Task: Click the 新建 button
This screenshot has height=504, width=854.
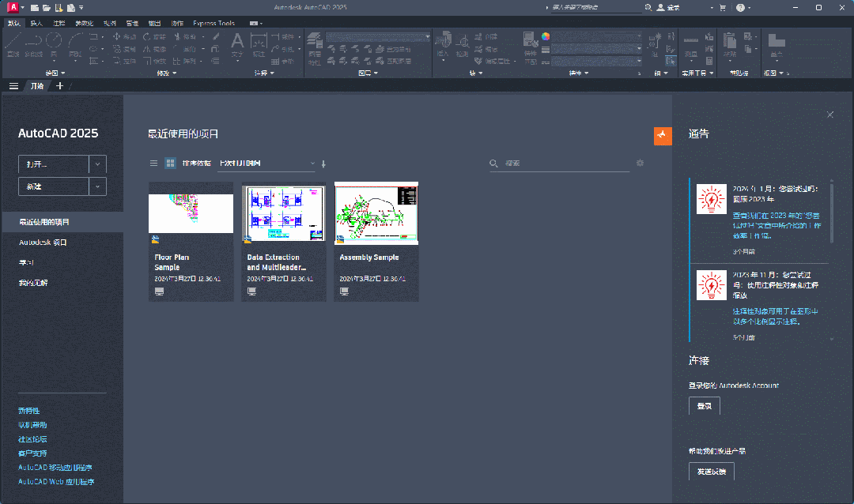Action: pyautogui.click(x=54, y=186)
